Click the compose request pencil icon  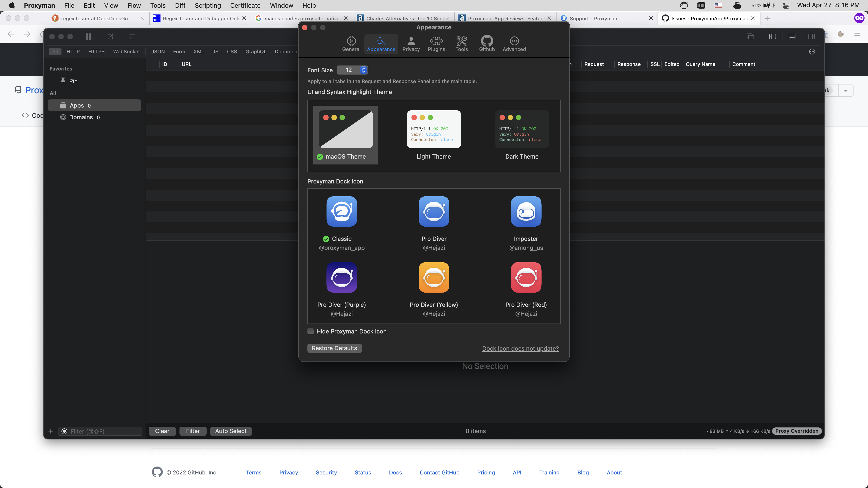click(110, 36)
